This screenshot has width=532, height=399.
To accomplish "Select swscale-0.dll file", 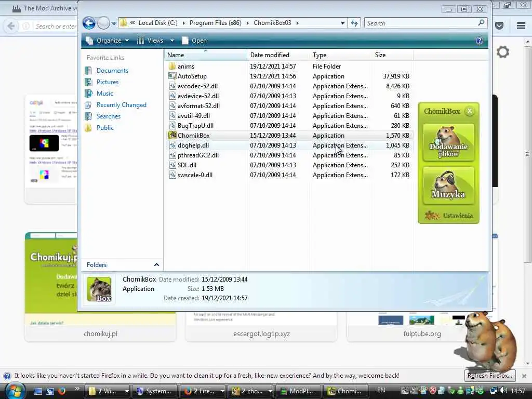I will (195, 175).
